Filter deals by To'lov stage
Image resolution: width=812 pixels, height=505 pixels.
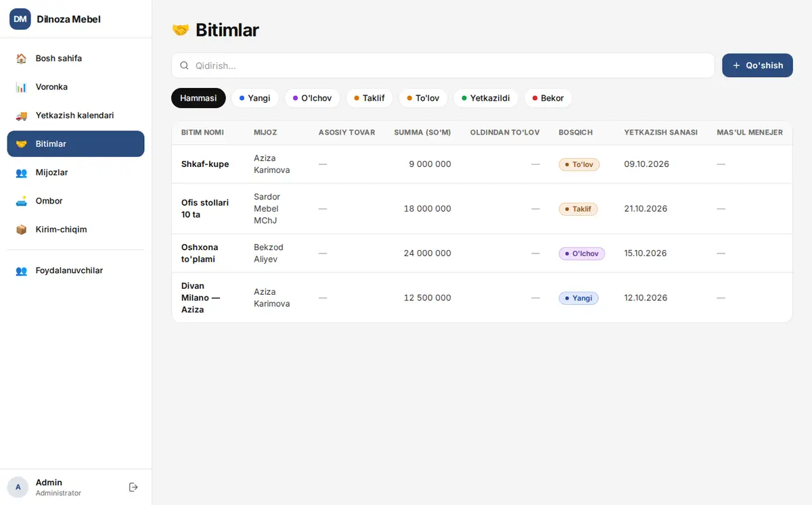pyautogui.click(x=423, y=98)
